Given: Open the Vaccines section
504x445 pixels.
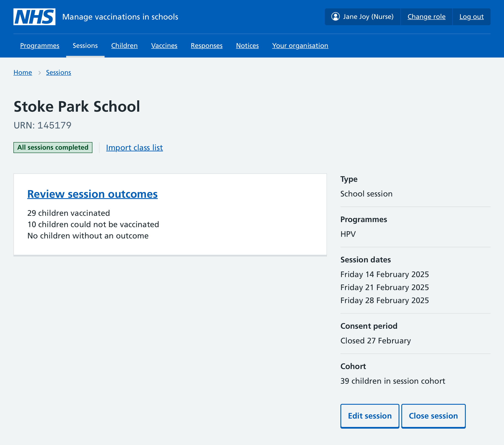Looking at the screenshot, I should click(x=164, y=46).
